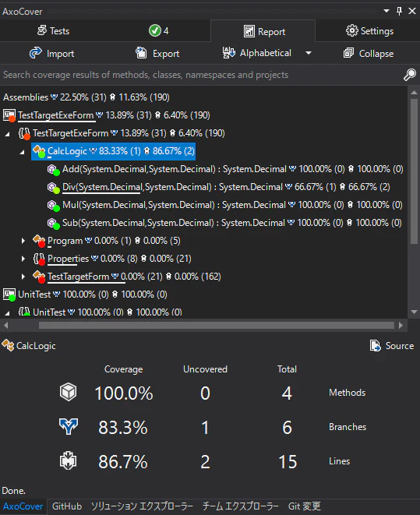Click the Assemblies summary row
The image size is (420, 515).
coord(86,97)
